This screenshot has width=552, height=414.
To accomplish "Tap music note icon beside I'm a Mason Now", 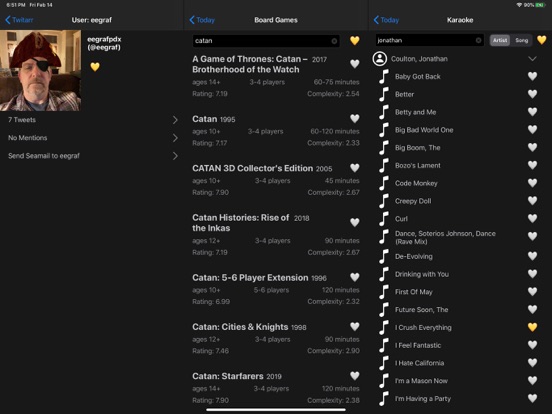I will coord(384,381).
